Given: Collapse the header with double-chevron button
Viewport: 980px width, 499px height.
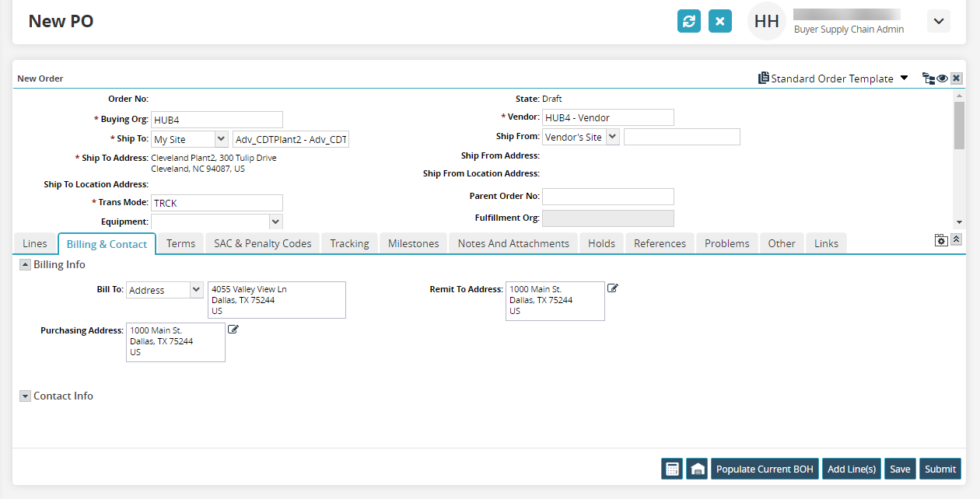Looking at the screenshot, I should (x=957, y=239).
